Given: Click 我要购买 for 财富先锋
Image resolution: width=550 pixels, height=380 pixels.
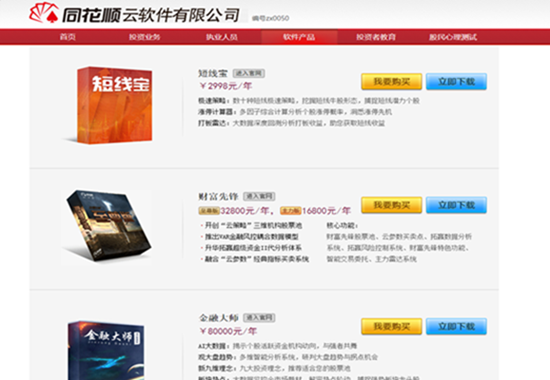Looking at the screenshot, I should click(x=391, y=205).
